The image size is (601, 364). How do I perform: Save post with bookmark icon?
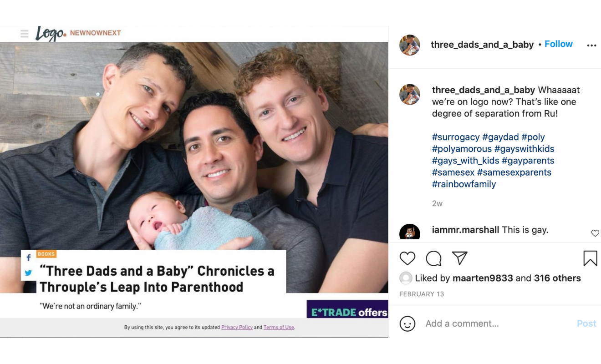click(x=590, y=258)
